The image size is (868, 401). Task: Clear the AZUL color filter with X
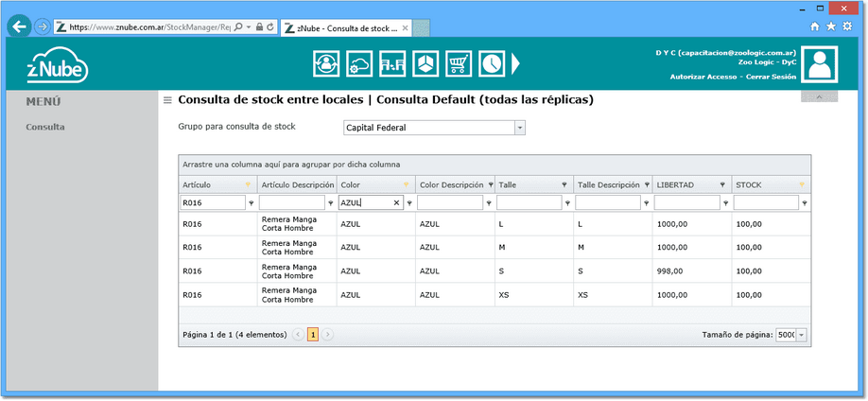[396, 203]
